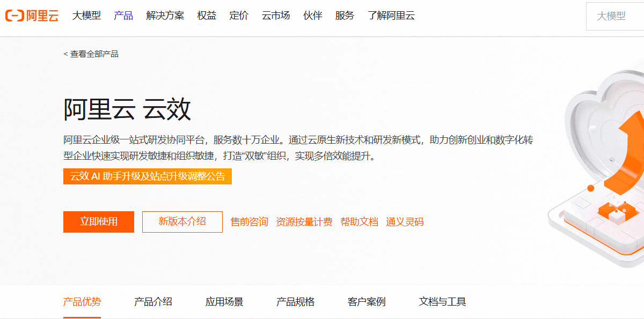Open the 了解阿里云 nav item

pyautogui.click(x=391, y=16)
